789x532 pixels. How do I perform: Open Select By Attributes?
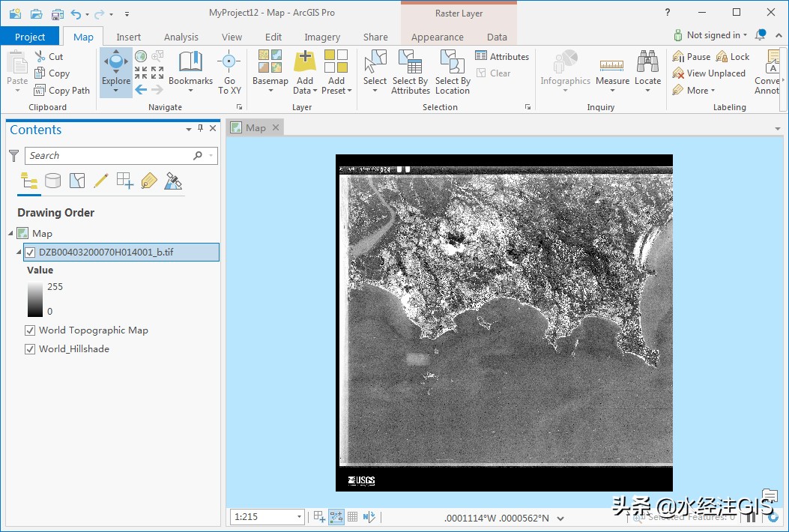tap(410, 71)
